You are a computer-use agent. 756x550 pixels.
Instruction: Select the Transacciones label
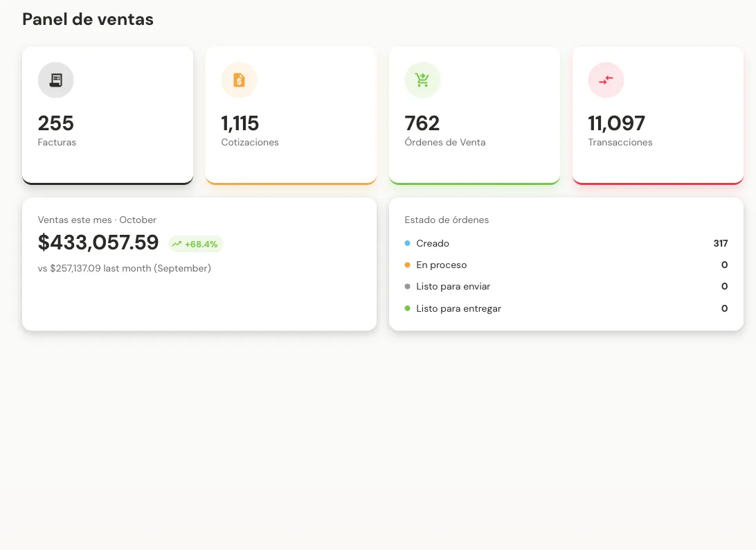[620, 142]
